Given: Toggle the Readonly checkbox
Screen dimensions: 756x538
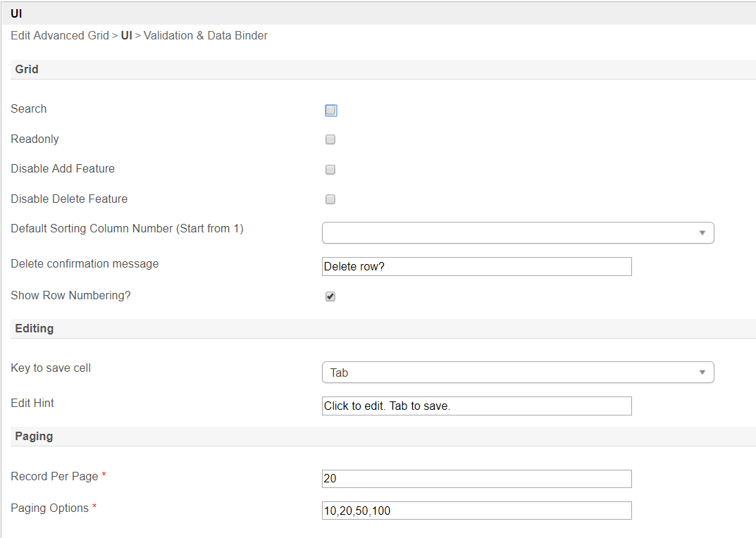Looking at the screenshot, I should [330, 140].
